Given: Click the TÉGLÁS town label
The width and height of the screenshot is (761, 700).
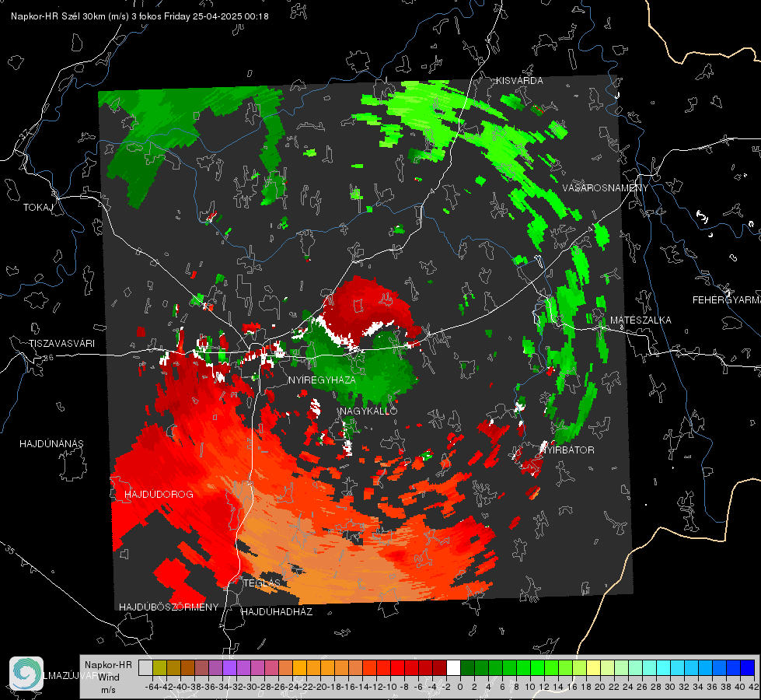Looking at the screenshot, I should (262, 583).
